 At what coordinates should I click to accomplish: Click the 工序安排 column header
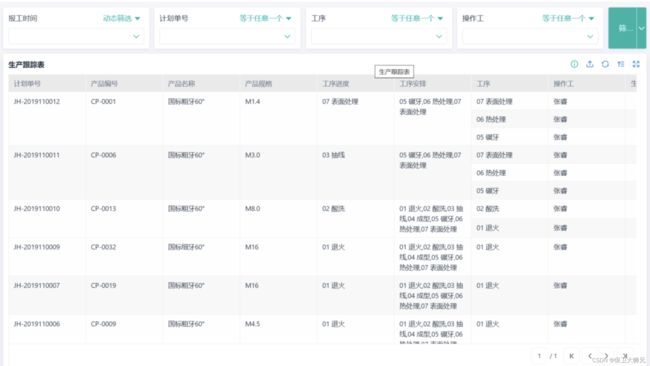(x=413, y=84)
